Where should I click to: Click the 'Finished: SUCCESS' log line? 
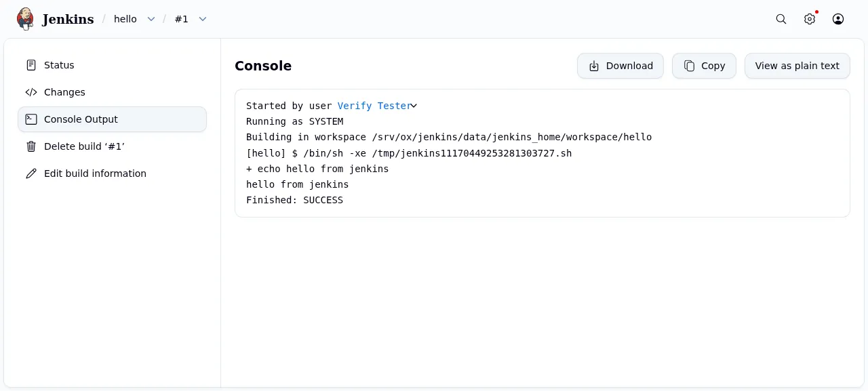pos(295,200)
